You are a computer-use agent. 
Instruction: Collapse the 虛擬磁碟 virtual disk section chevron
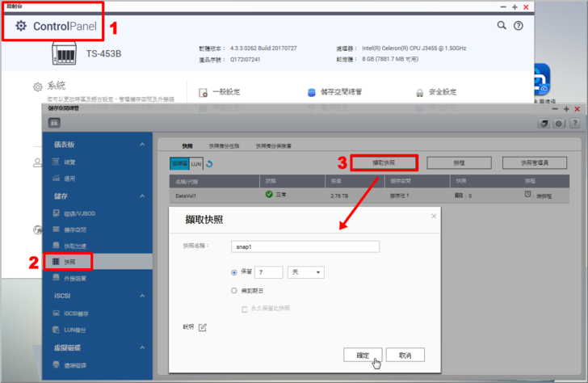(x=142, y=347)
